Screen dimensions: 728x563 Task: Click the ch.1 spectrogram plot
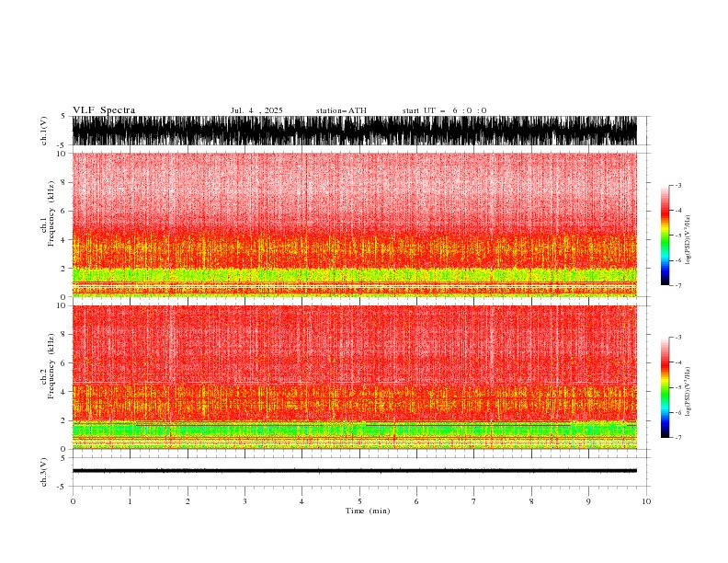click(x=355, y=224)
